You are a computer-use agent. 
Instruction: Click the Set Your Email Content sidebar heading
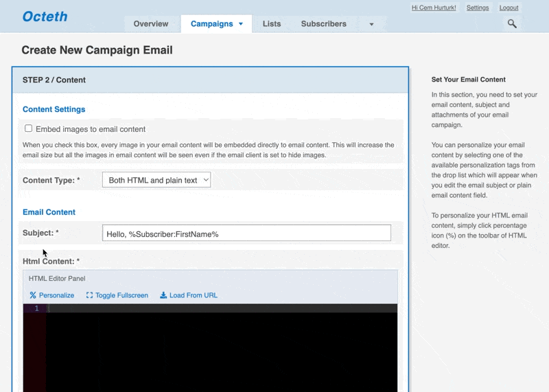pyautogui.click(x=469, y=80)
